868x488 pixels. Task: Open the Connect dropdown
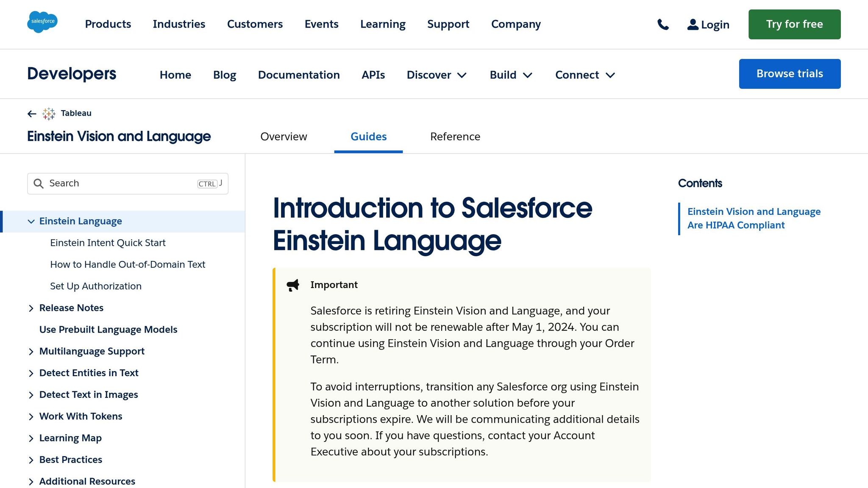coord(584,75)
